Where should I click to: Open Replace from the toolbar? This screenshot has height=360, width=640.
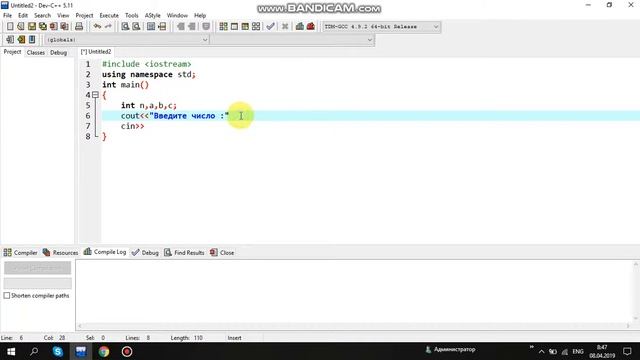tap(136, 27)
